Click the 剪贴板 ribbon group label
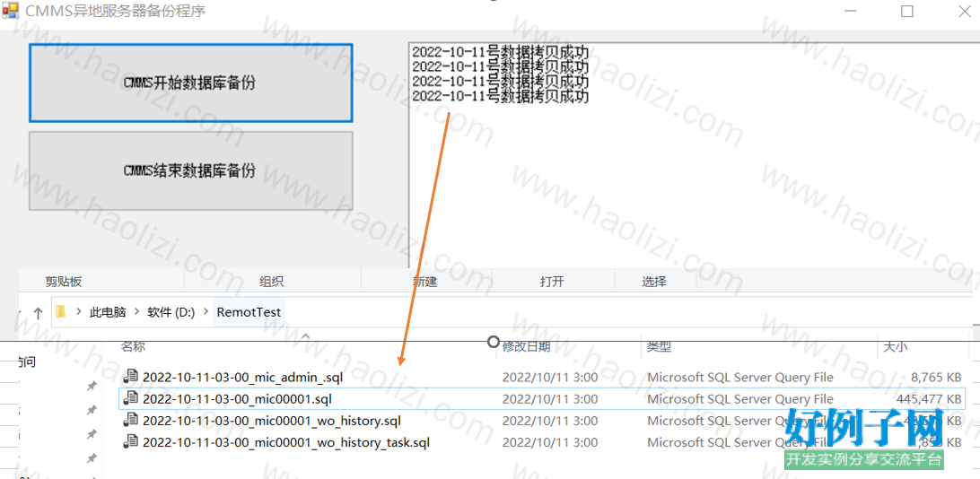Viewport: 980px width, 479px height. (63, 282)
